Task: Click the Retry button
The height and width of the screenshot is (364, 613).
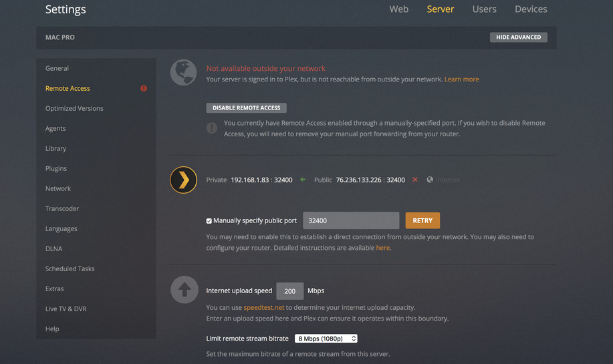Action: click(422, 220)
